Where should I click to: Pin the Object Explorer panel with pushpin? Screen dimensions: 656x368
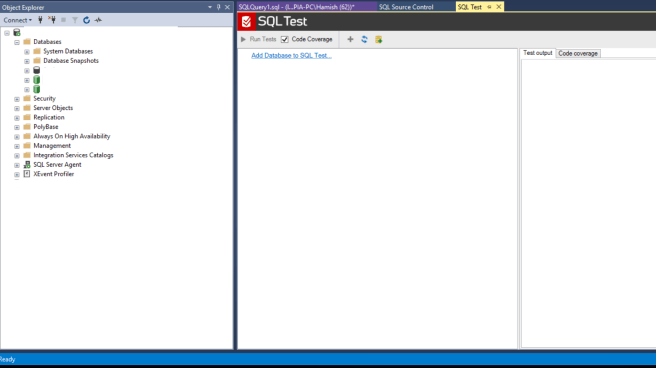tap(218, 7)
